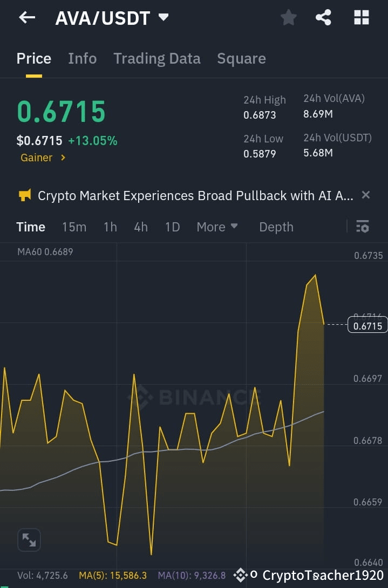Open the share options

click(x=323, y=17)
